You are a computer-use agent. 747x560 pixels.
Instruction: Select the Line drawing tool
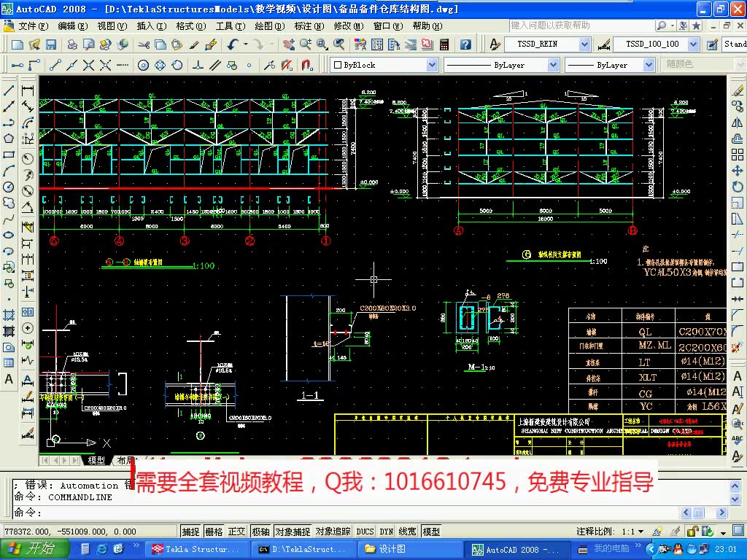[9, 90]
